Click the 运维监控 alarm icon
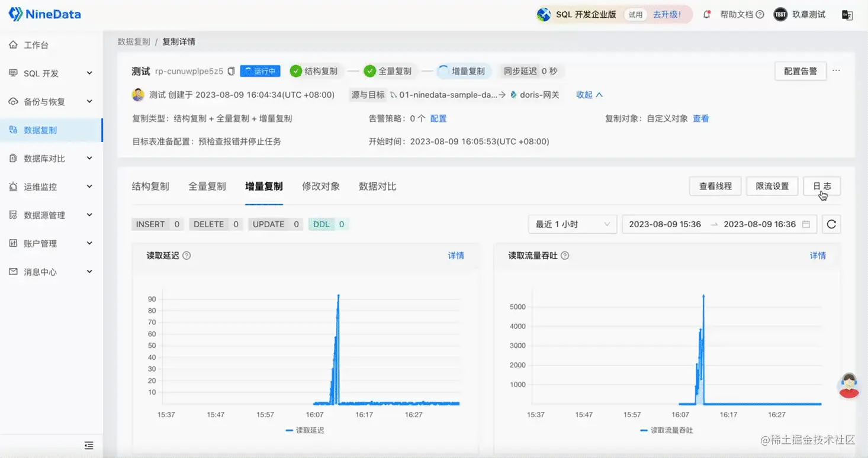Screen dimensions: 868x458 click(13, 187)
